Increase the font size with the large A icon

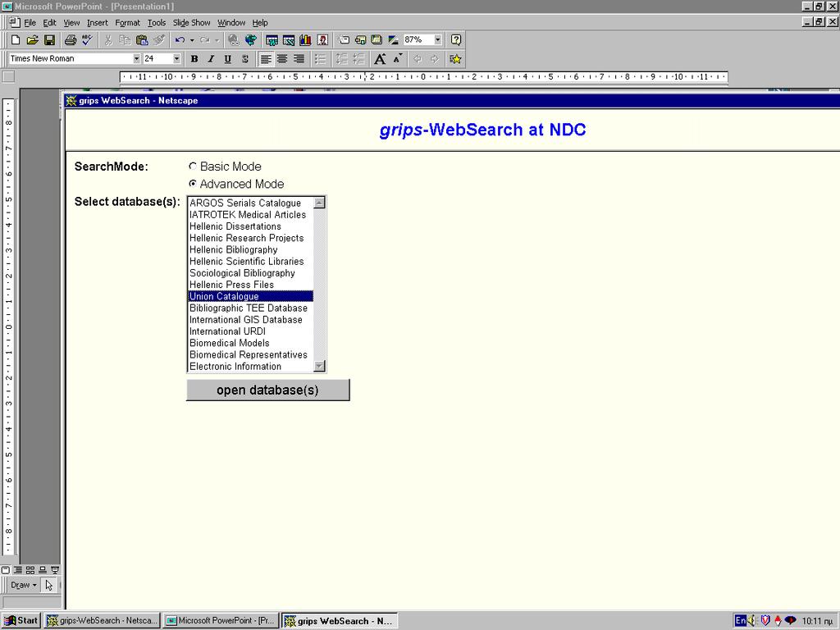click(x=380, y=59)
